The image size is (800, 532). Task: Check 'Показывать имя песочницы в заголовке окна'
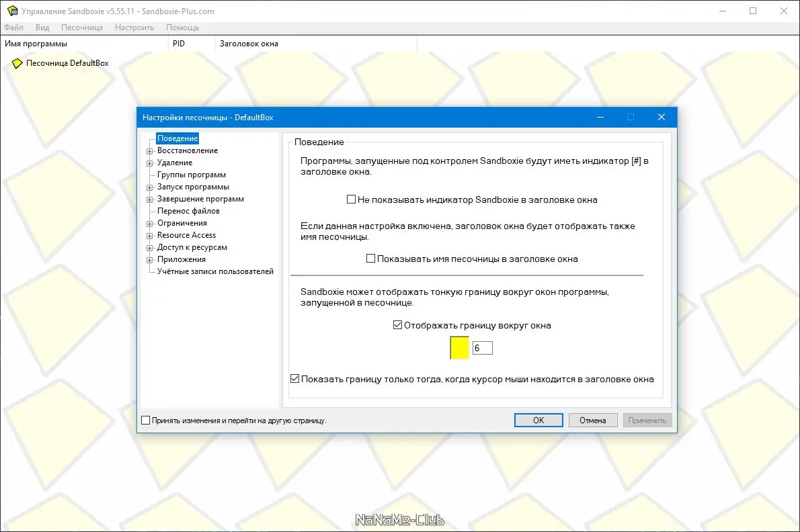[371, 259]
